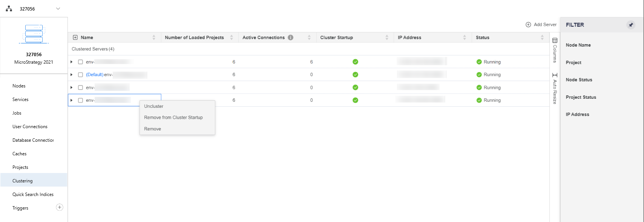Choose Uncluster from the context menu
The image size is (644, 222).
pyautogui.click(x=154, y=106)
